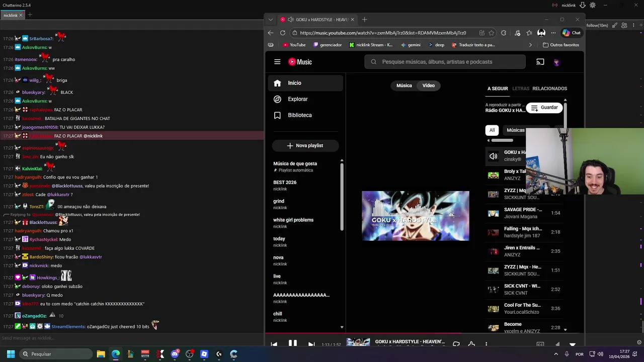Open Windows Start menu
Viewport: 644px width, 362px height.
coord(11,354)
